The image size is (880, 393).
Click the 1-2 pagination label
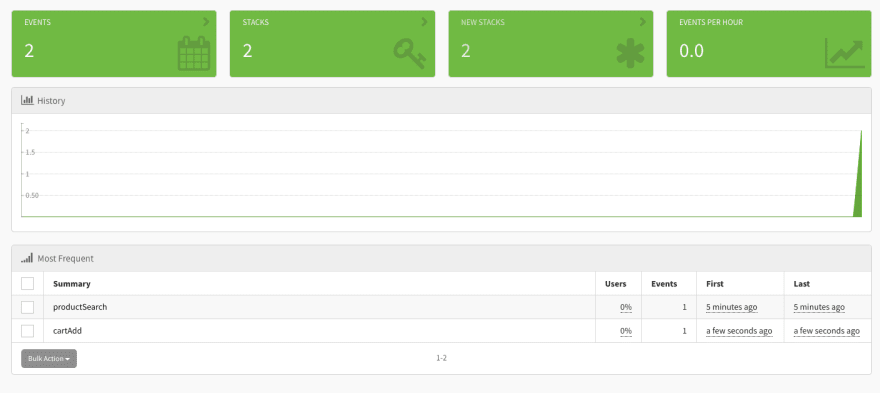(x=441, y=358)
